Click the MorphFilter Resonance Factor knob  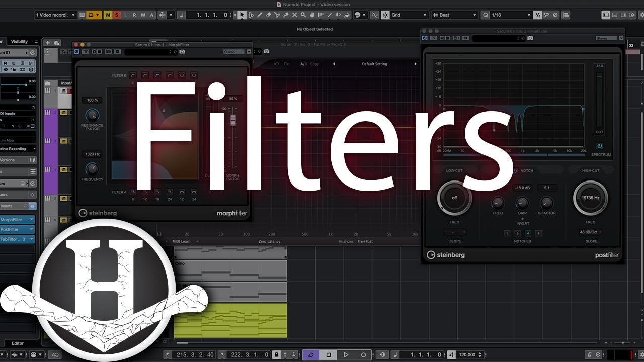pyautogui.click(x=92, y=115)
